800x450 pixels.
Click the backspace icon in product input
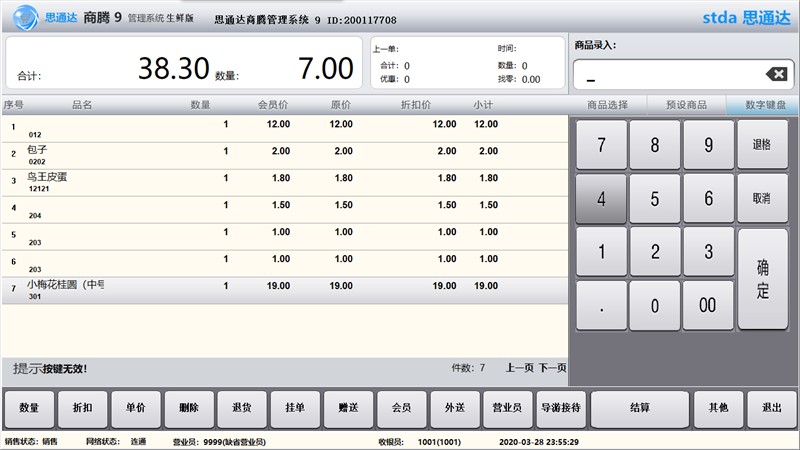point(777,74)
